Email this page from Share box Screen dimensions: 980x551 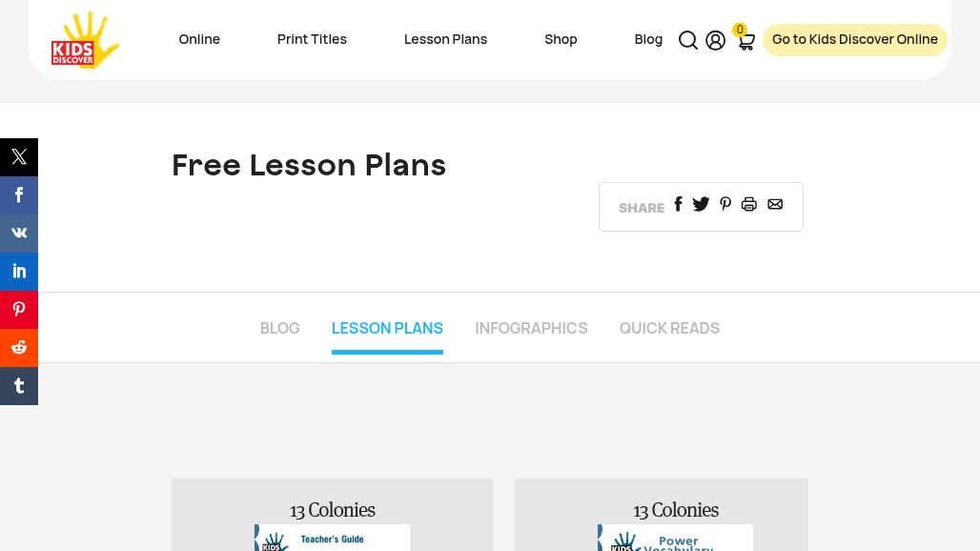click(x=775, y=204)
